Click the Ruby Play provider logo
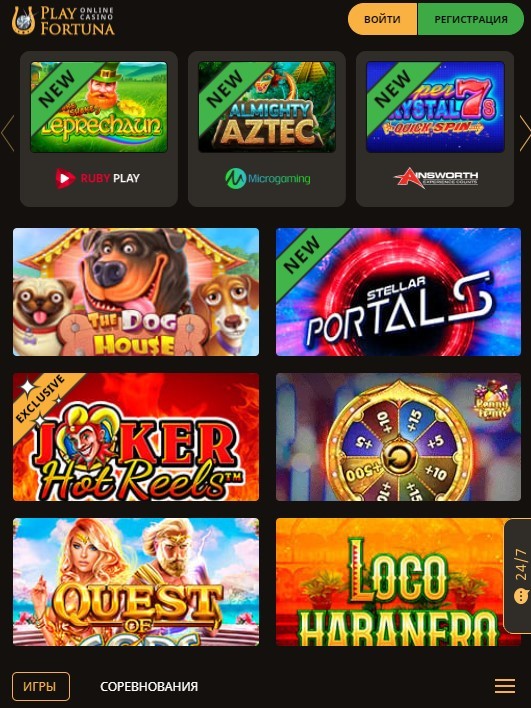Screen dimensions: 531x708 [98, 178]
